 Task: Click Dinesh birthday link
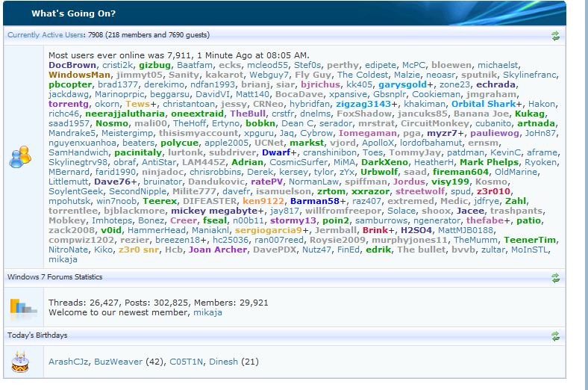coord(224,362)
